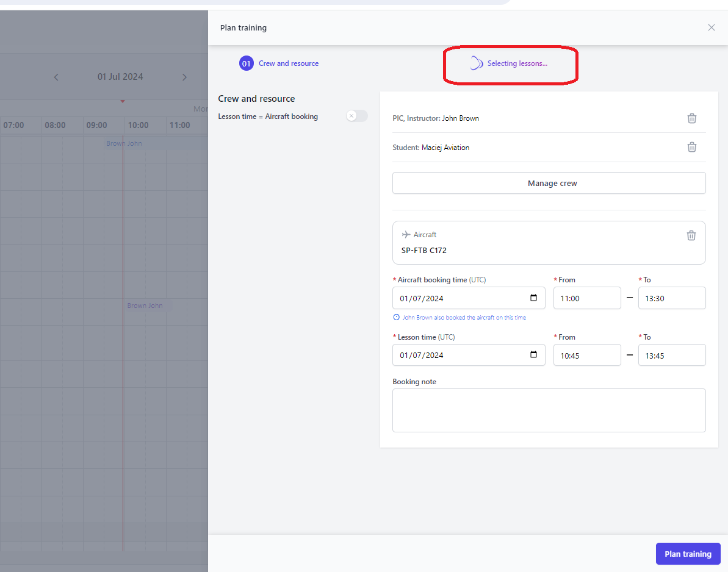The height and width of the screenshot is (572, 728).
Task: Click the PIC, Instructor: John Brown text
Action: click(436, 118)
